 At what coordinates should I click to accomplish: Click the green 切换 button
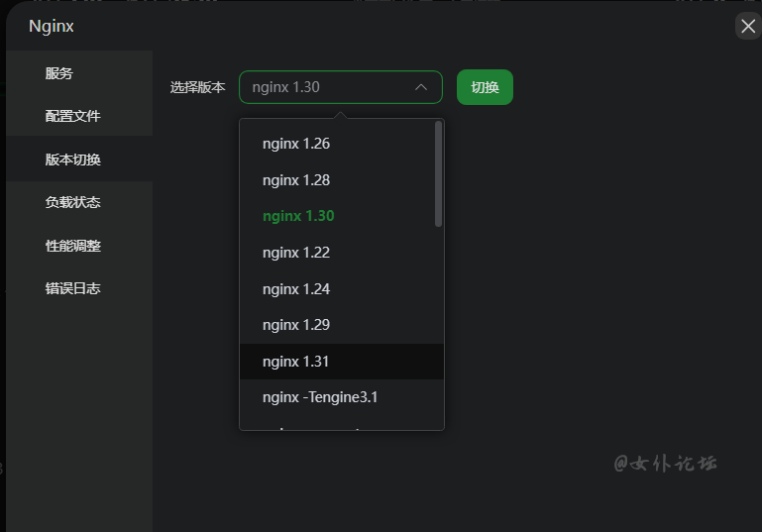[x=485, y=87]
